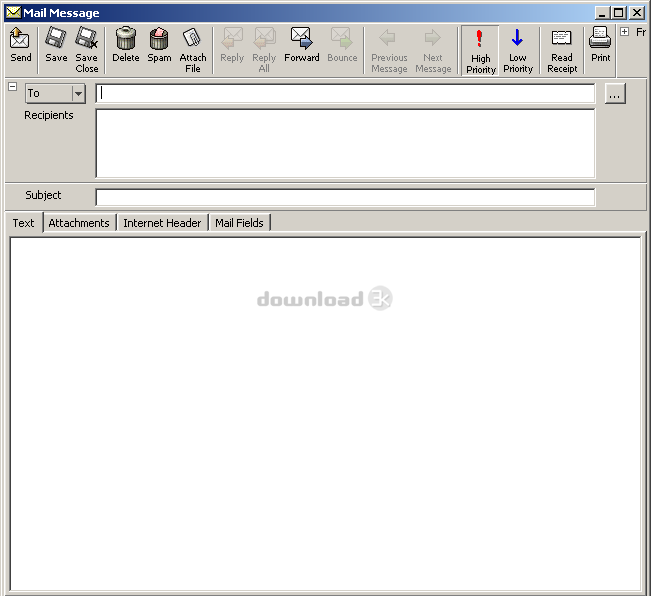Go to Next Message arrow
The image size is (651, 596).
click(433, 50)
